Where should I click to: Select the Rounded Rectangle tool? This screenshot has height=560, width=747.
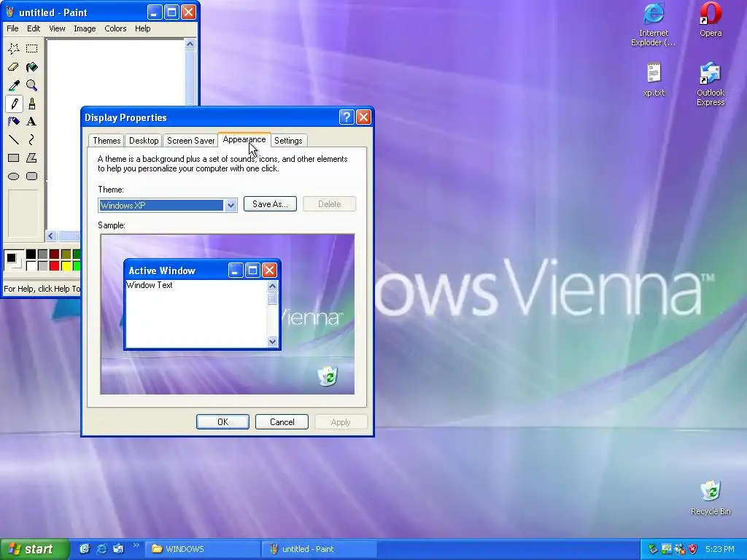tap(32, 176)
